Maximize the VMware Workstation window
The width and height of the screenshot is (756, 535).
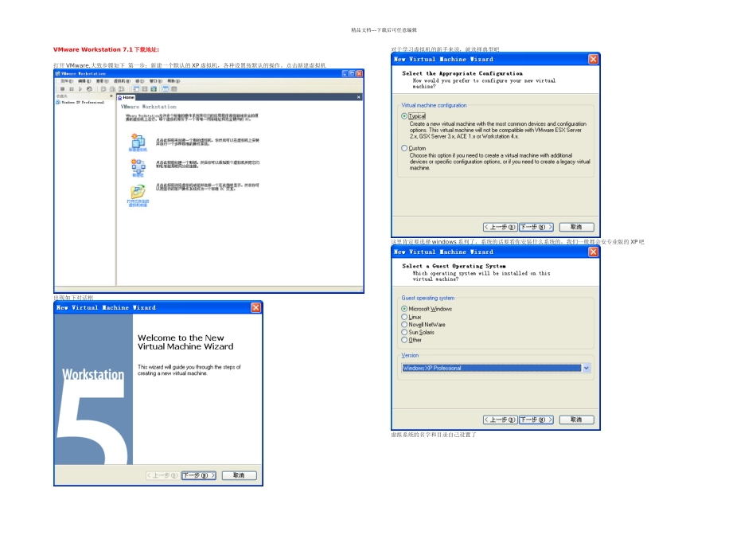tap(352, 74)
